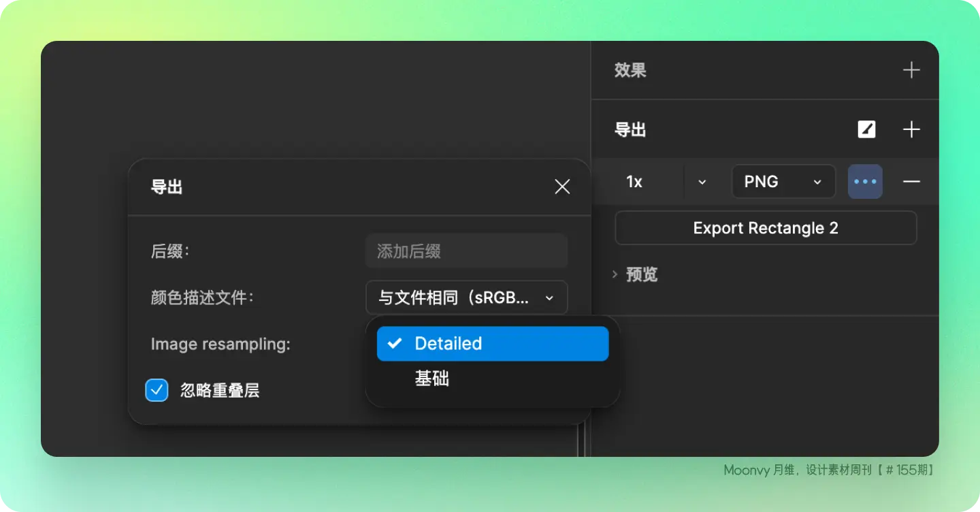980x512 pixels.
Task: Choose 基础 from the resampling menu
Action: [x=432, y=379]
